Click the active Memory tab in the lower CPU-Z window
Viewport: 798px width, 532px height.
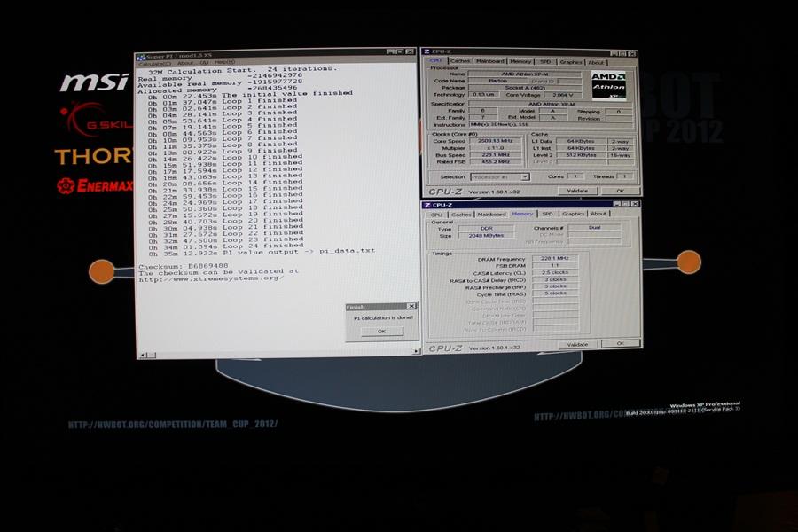[x=522, y=214]
